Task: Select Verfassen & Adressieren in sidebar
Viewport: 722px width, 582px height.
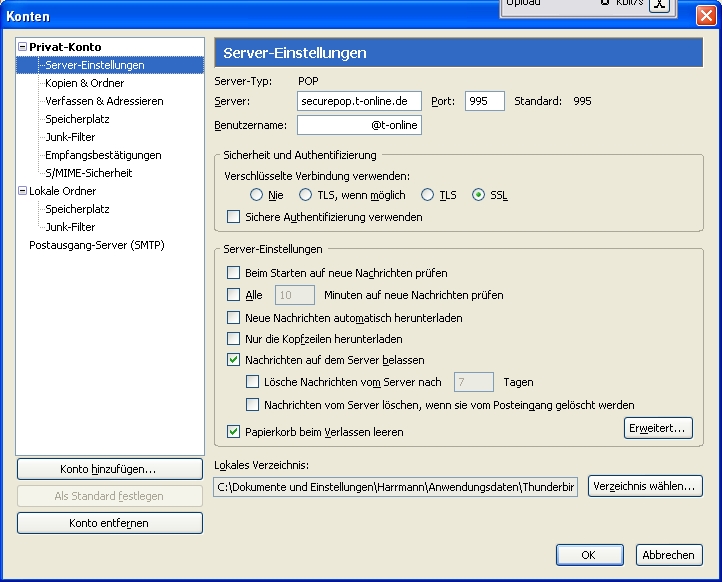Action: 104,101
